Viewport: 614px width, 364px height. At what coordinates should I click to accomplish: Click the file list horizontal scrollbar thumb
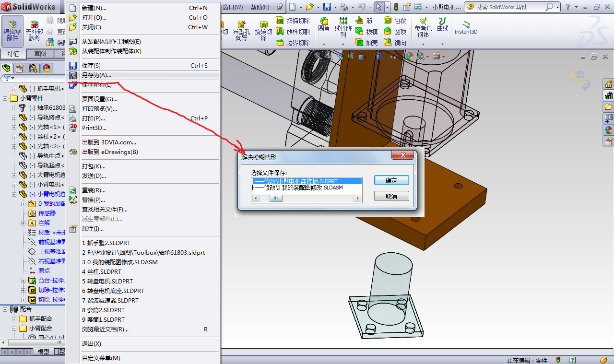[275, 199]
